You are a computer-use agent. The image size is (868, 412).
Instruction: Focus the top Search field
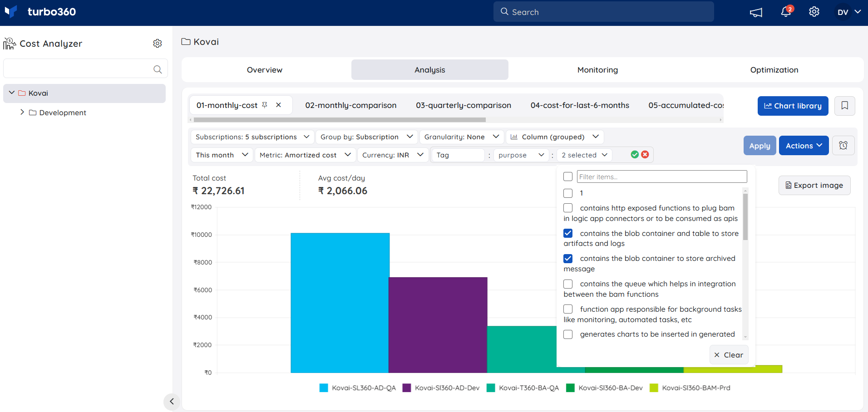click(603, 12)
